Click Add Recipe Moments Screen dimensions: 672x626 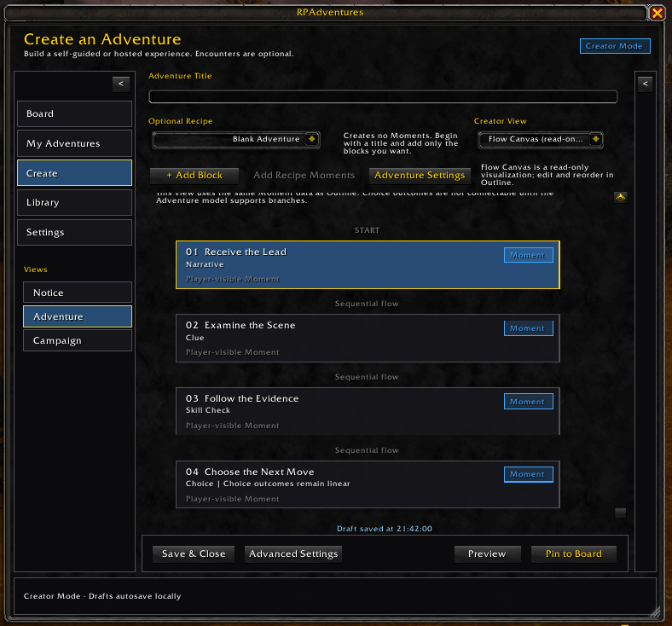point(304,175)
